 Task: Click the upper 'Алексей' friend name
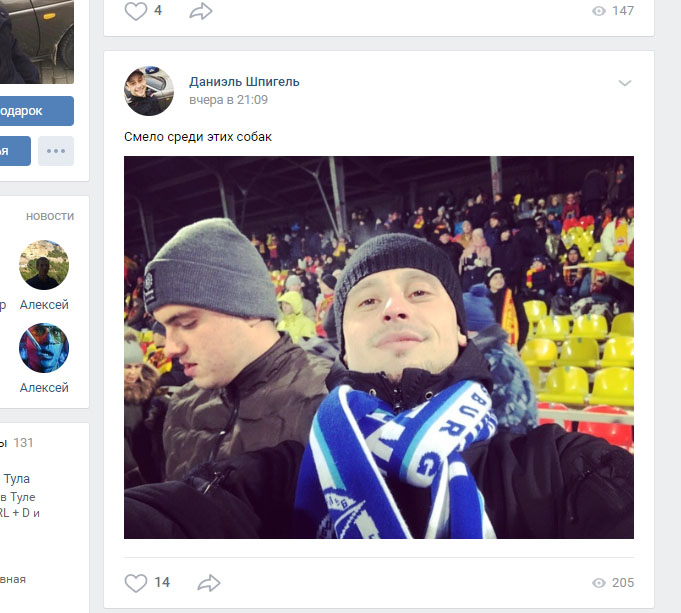[44, 305]
